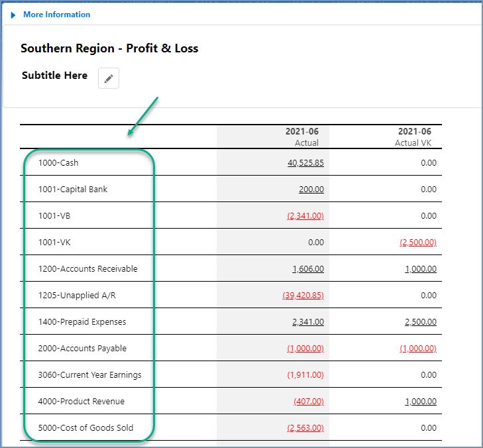
Task: Select the 1400-Prepaid Expenses row label
Action: click(x=82, y=321)
